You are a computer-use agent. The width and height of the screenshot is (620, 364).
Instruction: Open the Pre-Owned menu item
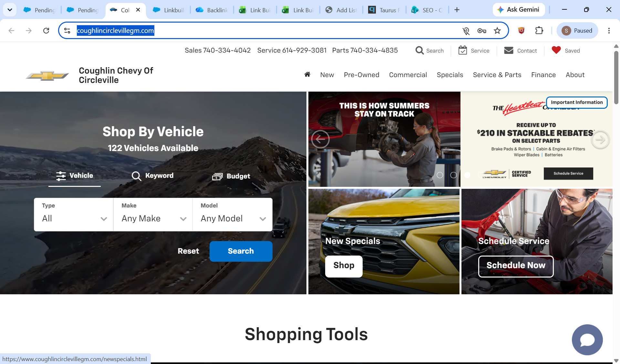click(361, 75)
